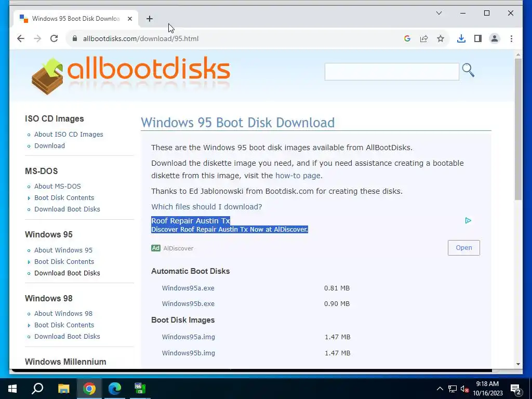Toggle the Chrome side panel icon

point(478,38)
